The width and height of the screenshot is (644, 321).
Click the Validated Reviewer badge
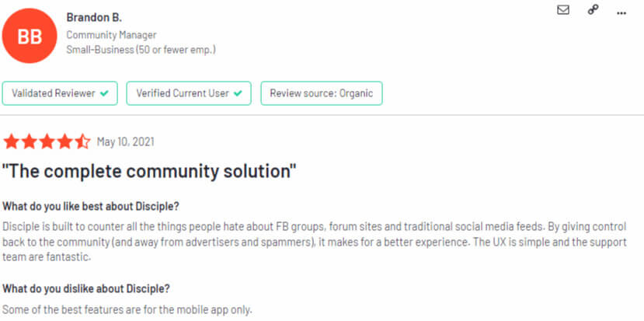[x=60, y=93]
